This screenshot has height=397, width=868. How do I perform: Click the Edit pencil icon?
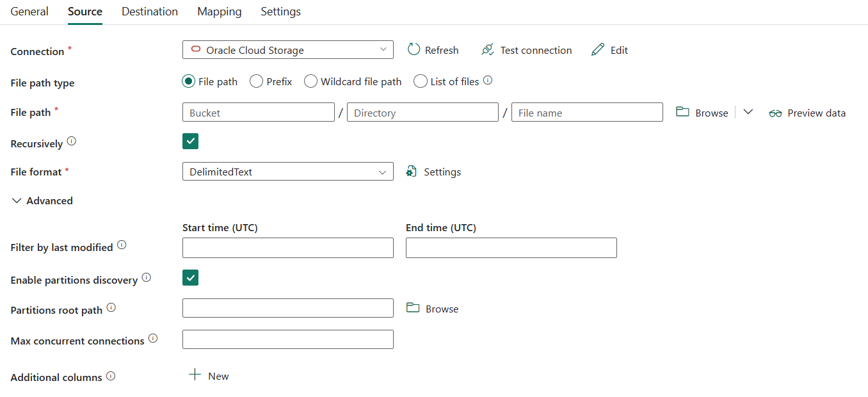[598, 49]
